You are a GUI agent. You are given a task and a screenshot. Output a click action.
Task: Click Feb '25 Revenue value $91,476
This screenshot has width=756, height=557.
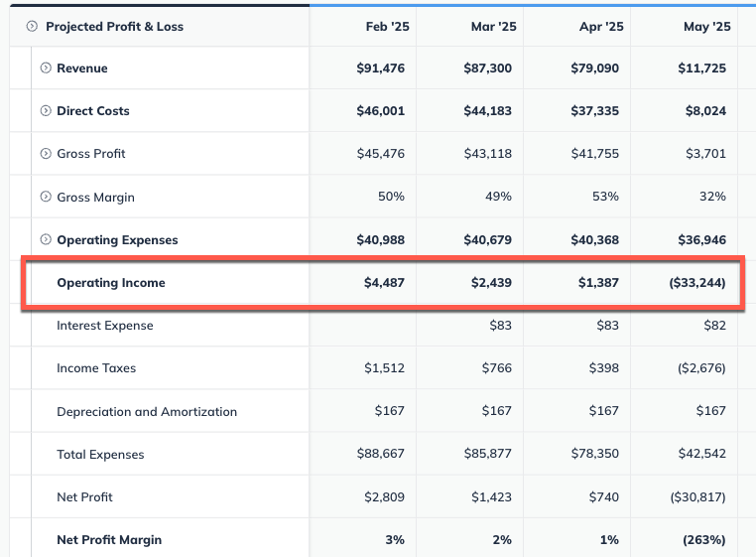pos(380,69)
